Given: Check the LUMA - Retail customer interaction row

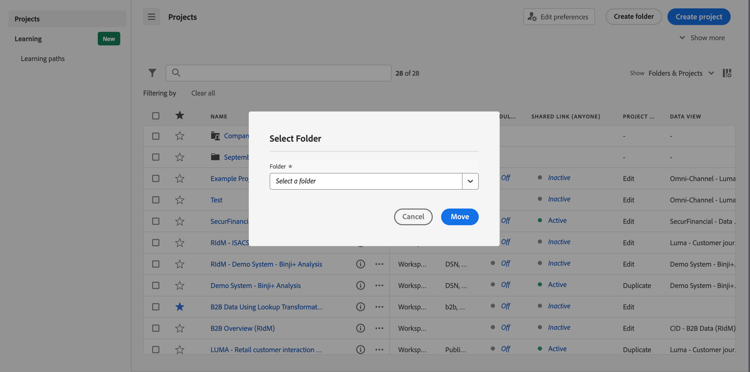Looking at the screenshot, I should point(155,350).
